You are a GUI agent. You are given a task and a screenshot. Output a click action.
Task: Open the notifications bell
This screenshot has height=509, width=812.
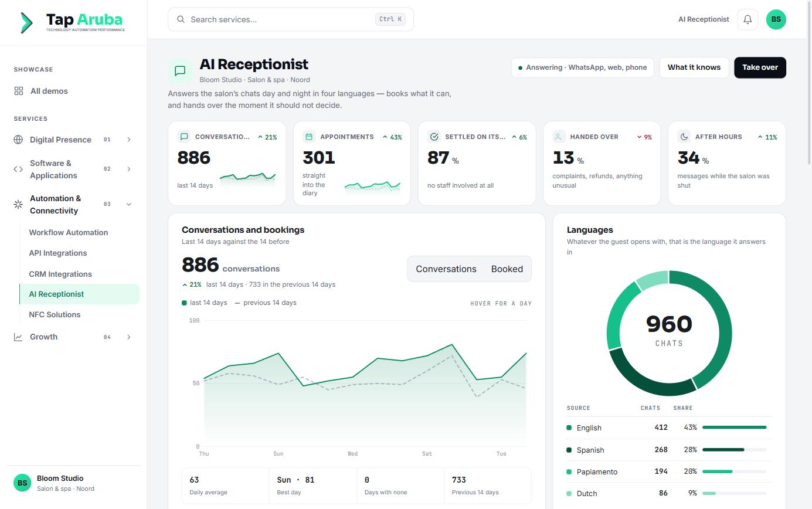(x=748, y=19)
